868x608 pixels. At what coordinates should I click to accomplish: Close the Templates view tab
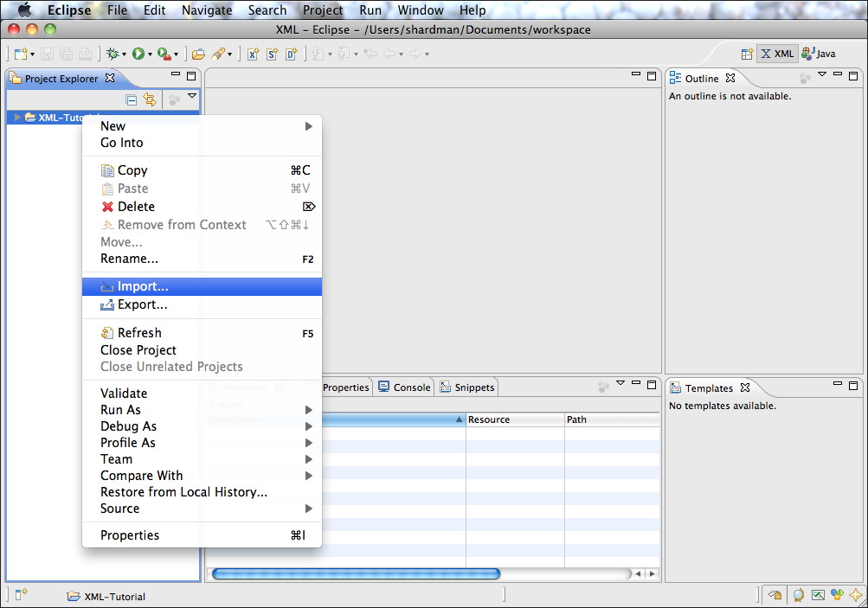[x=745, y=387]
